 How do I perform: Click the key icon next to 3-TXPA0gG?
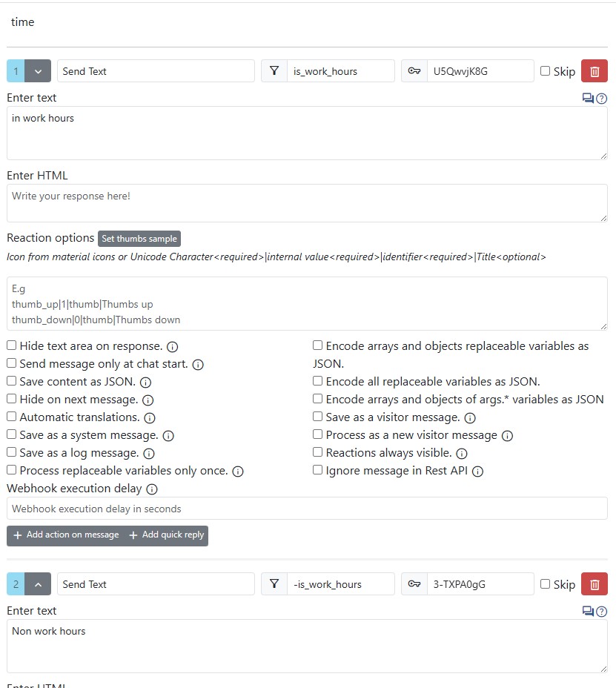414,584
